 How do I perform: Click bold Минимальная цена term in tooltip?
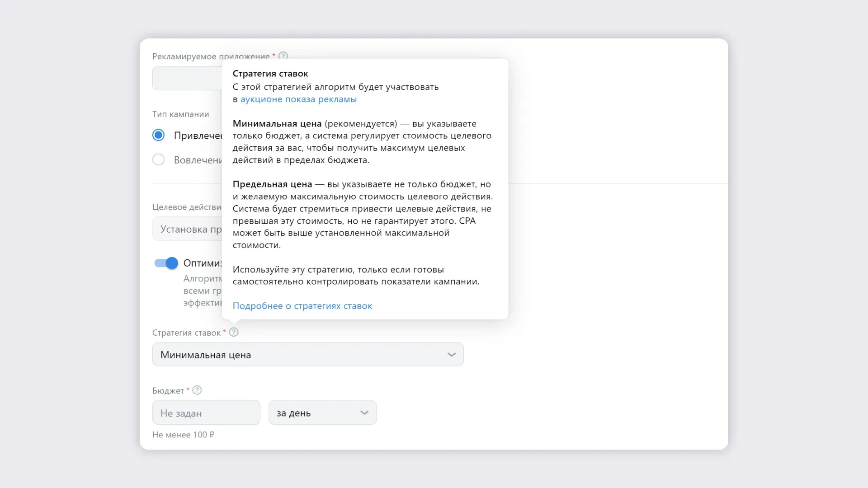(277, 124)
